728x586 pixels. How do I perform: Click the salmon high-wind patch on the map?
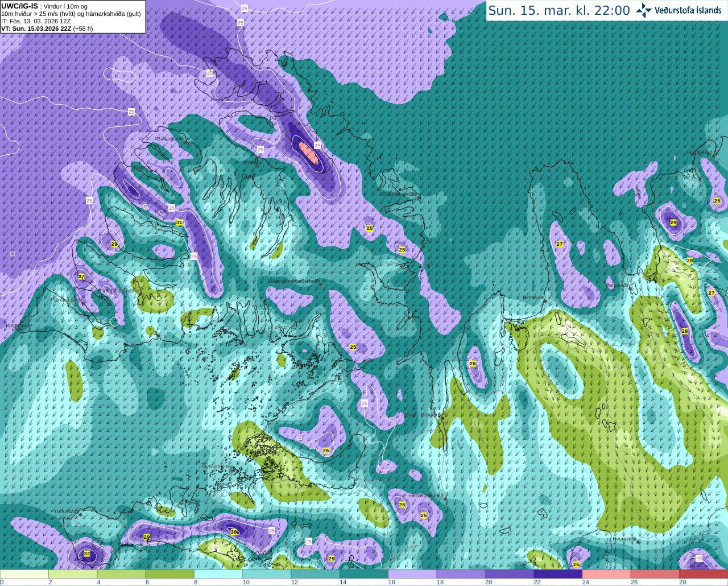click(309, 152)
